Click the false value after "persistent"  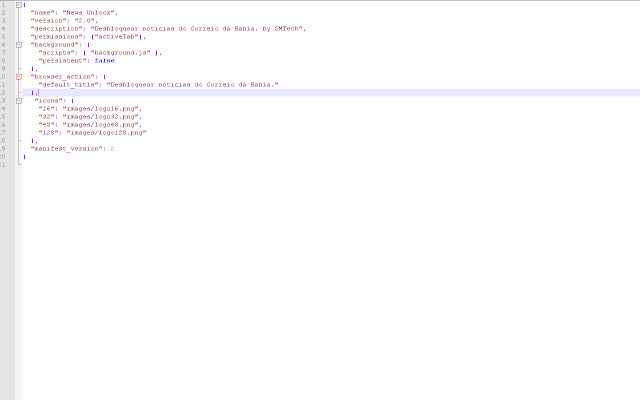105,60
